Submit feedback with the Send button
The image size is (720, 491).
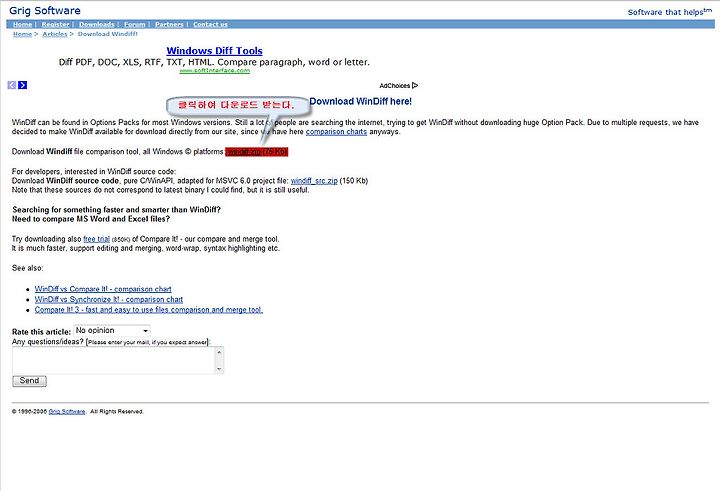tap(29, 381)
